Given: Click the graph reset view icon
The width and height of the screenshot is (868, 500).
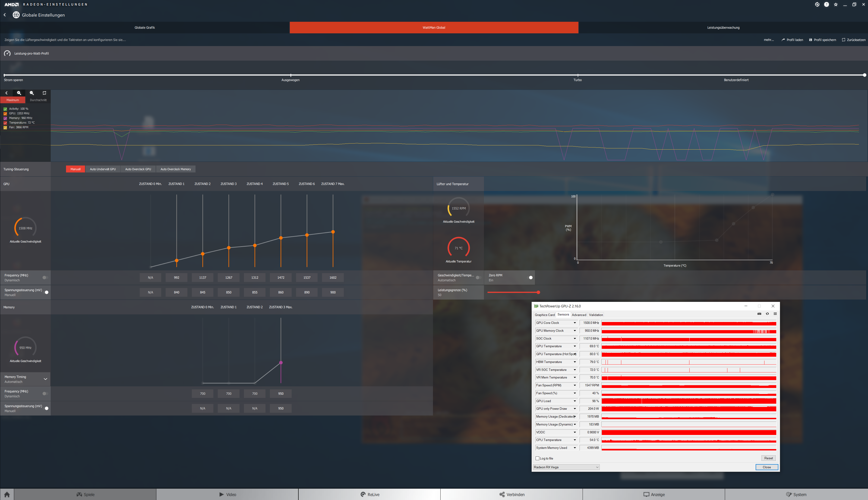Looking at the screenshot, I should [44, 93].
